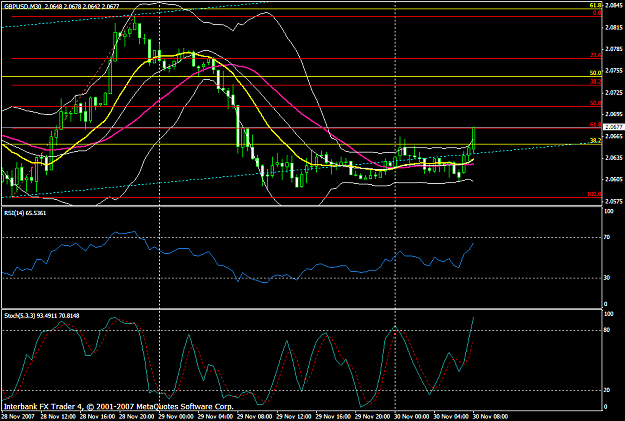Select the yellow 50.0 Fibonacci level label

coord(596,73)
